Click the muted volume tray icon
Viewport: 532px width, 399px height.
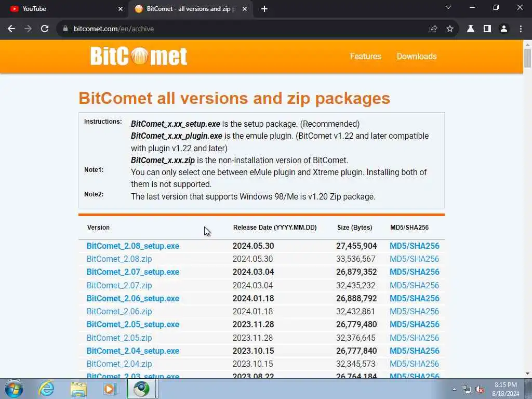[x=480, y=390]
